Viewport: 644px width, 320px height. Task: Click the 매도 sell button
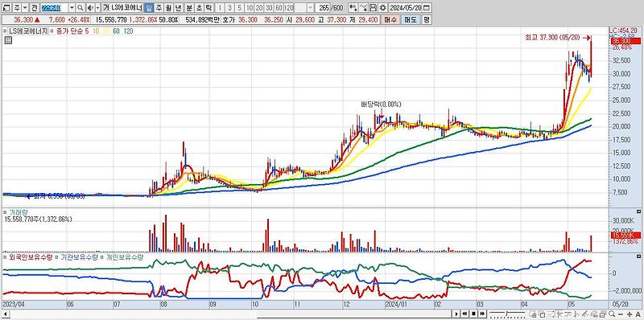coord(410,19)
